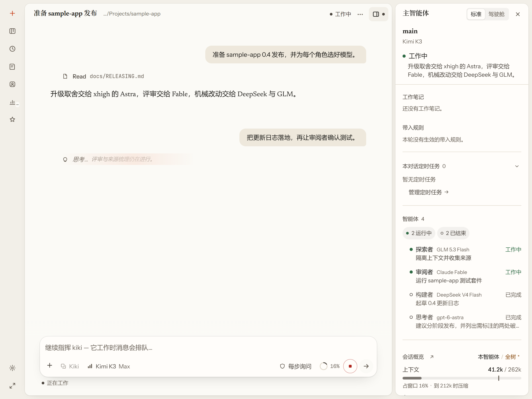This screenshot has height=399, width=532.
Task: Open the Read docs/RELEASING.md tool entry
Action: [104, 76]
